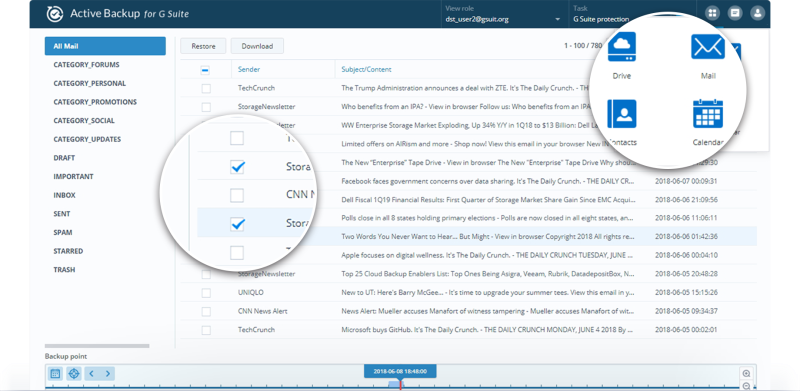Click the date 2018-06-06 01:42:36

pos(686,237)
